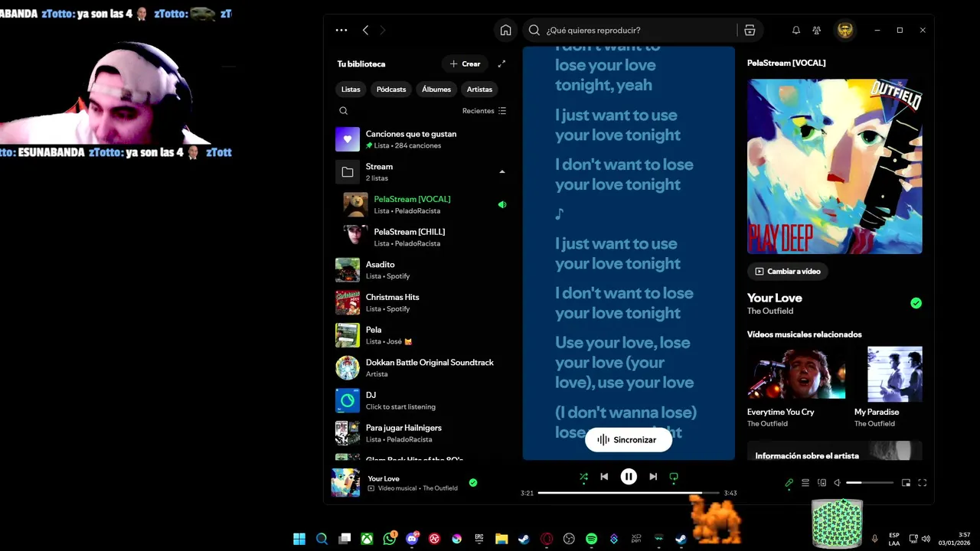Open friend activity icon
This screenshot has height=551, width=980.
point(817,30)
